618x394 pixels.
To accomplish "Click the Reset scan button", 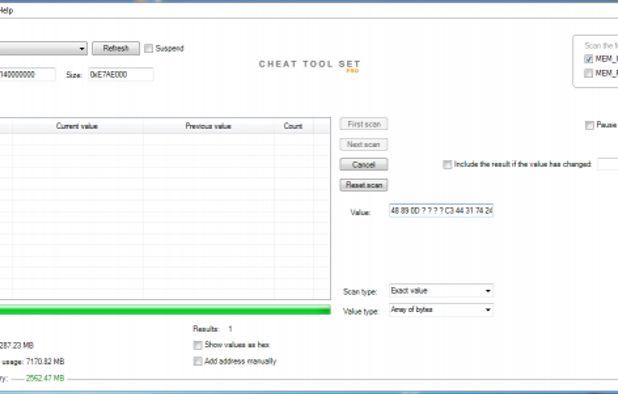I will click(x=364, y=185).
